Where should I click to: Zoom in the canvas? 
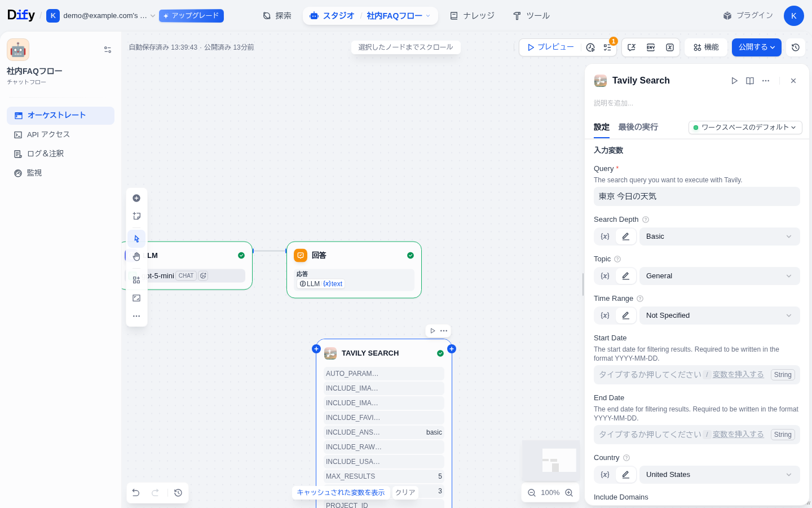pyautogui.click(x=569, y=493)
